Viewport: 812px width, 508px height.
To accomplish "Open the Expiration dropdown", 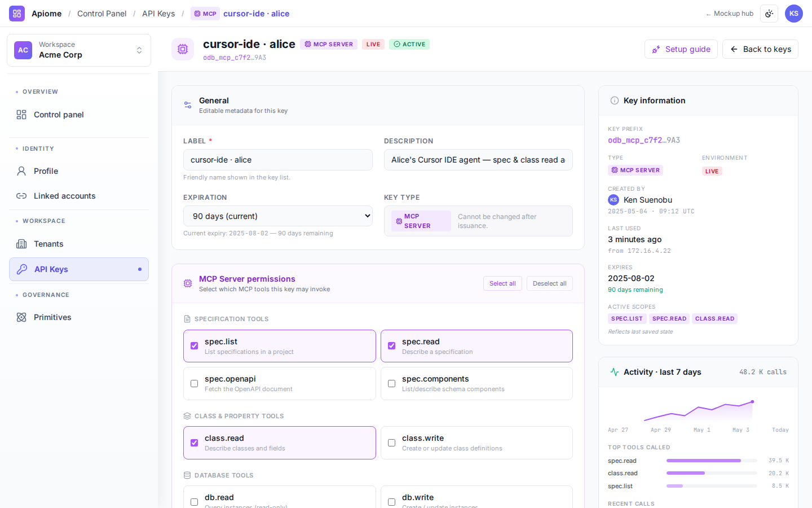I will (278, 216).
